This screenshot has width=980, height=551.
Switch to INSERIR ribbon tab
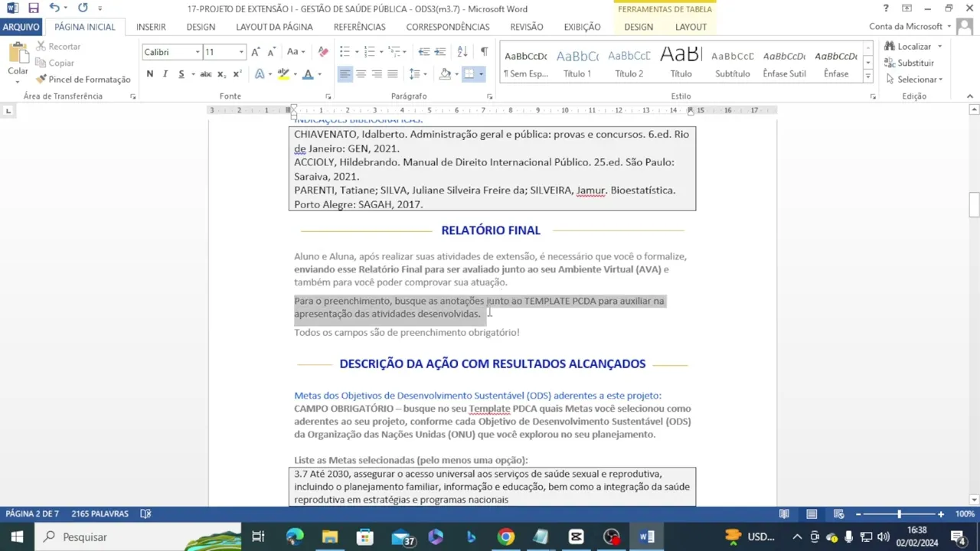(x=151, y=27)
